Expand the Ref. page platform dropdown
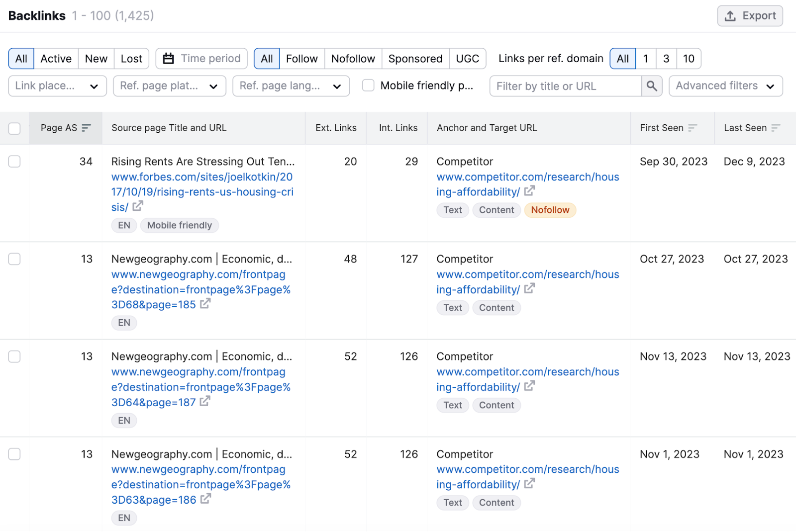 pos(169,86)
